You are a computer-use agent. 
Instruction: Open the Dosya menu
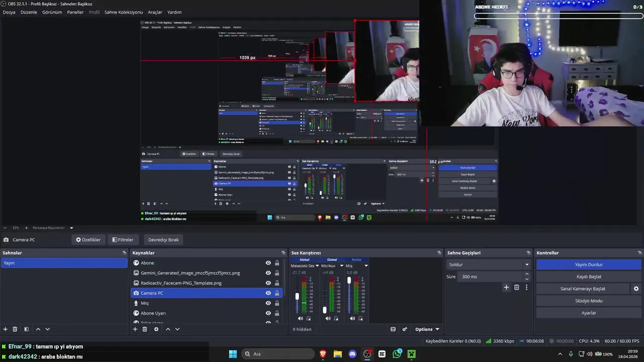pyautogui.click(x=9, y=12)
